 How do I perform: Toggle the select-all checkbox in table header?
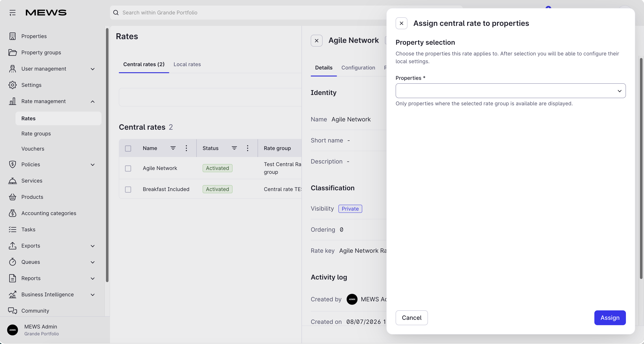(128, 148)
